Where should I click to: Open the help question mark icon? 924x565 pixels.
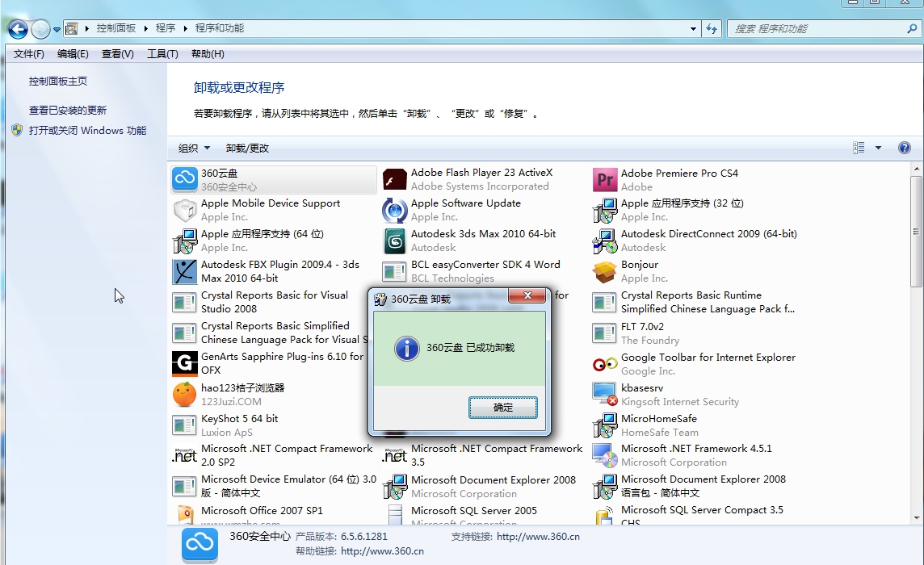[x=904, y=148]
